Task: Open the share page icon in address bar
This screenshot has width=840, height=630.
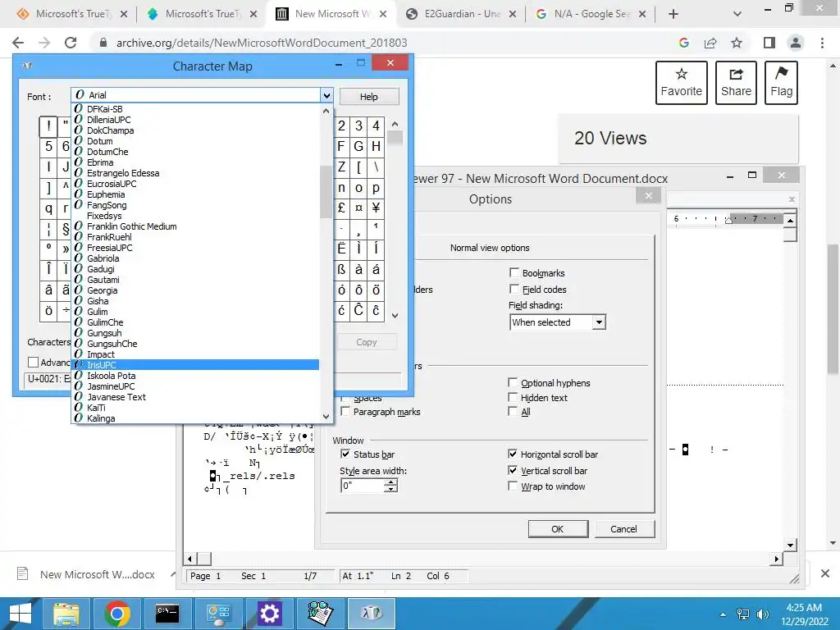Action: [710, 43]
